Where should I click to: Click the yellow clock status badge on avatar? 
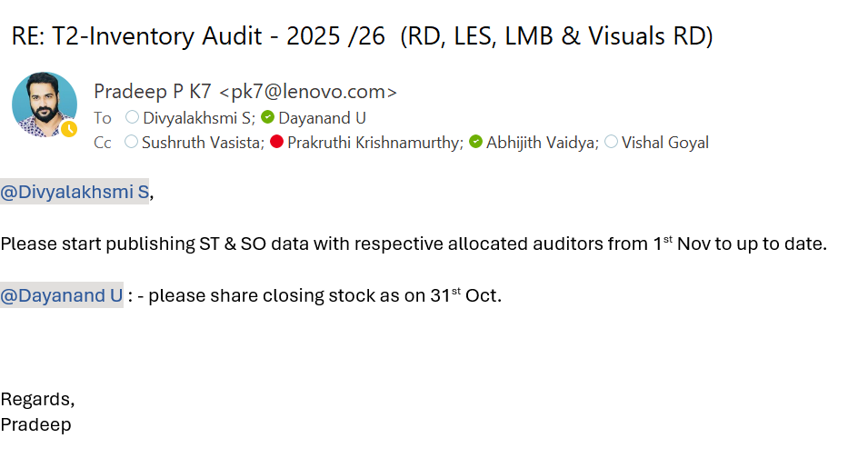click(70, 130)
